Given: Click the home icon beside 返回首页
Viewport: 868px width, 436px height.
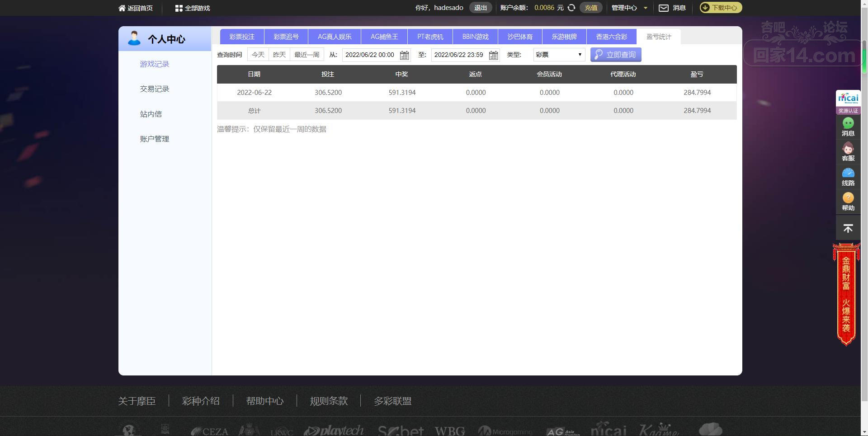Looking at the screenshot, I should coord(122,8).
